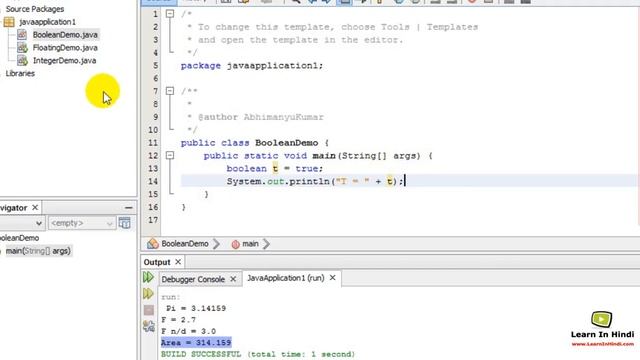Click the 'F = 2.7' output line

pos(178,320)
